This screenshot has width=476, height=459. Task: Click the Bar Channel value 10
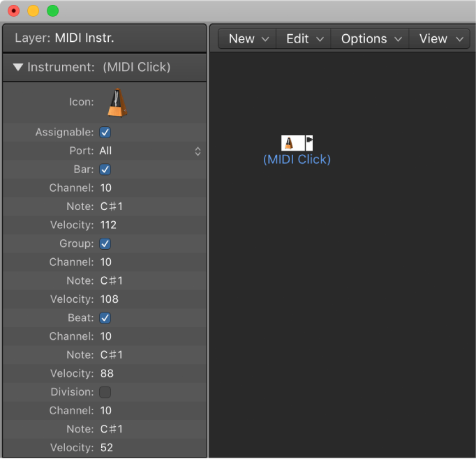click(106, 188)
